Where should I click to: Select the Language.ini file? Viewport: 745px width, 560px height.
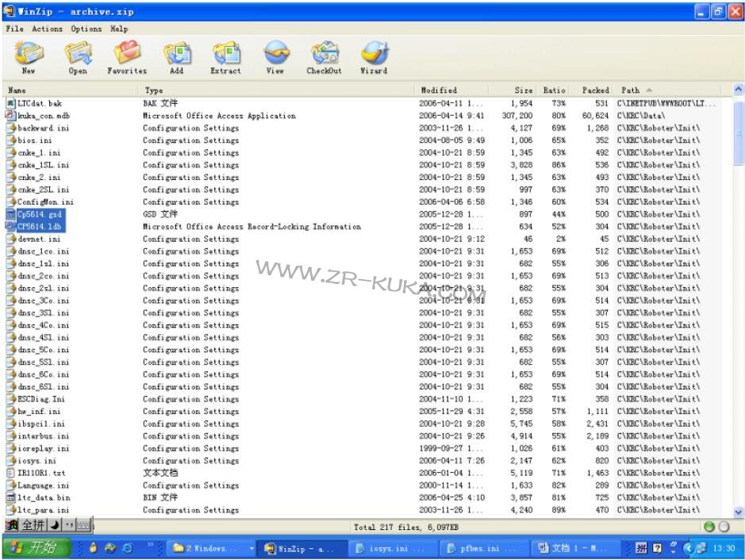coord(43,485)
